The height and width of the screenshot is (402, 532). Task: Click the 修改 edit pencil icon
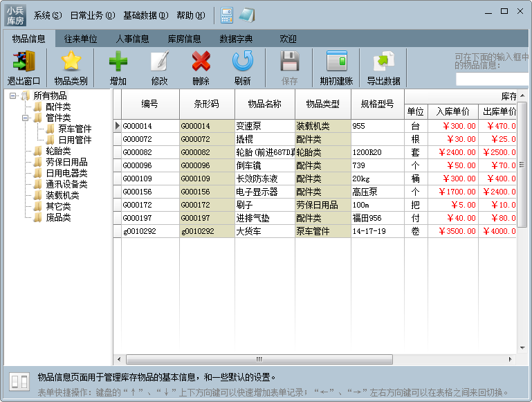click(x=160, y=61)
